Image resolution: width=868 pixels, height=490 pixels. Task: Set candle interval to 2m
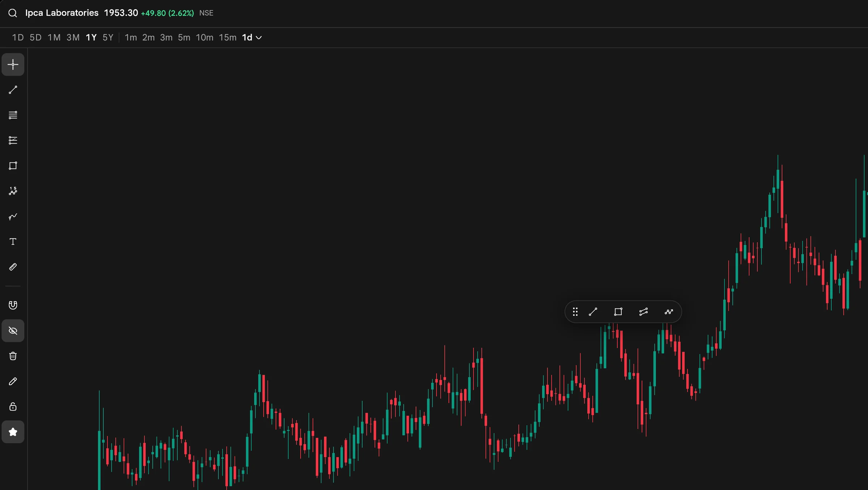click(x=148, y=38)
